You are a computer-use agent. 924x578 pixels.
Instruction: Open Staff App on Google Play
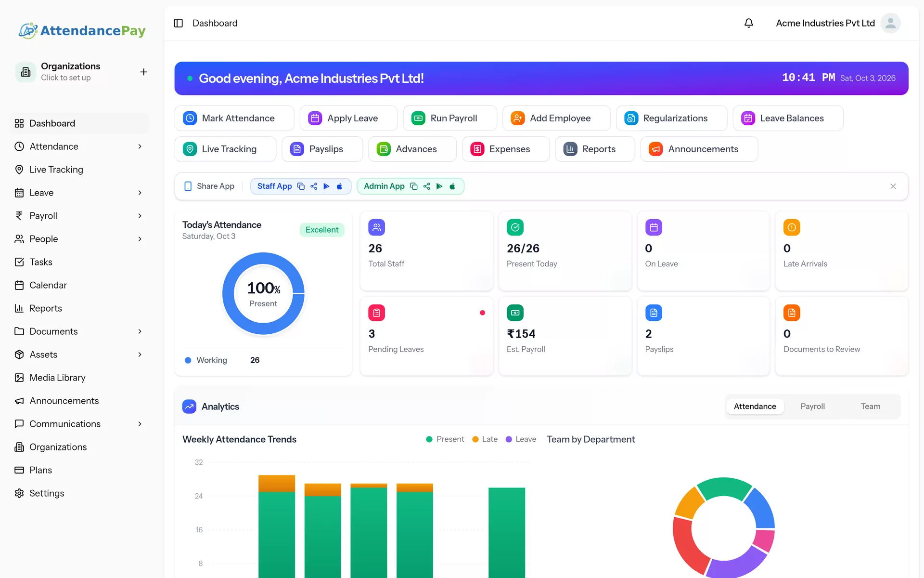(x=327, y=186)
